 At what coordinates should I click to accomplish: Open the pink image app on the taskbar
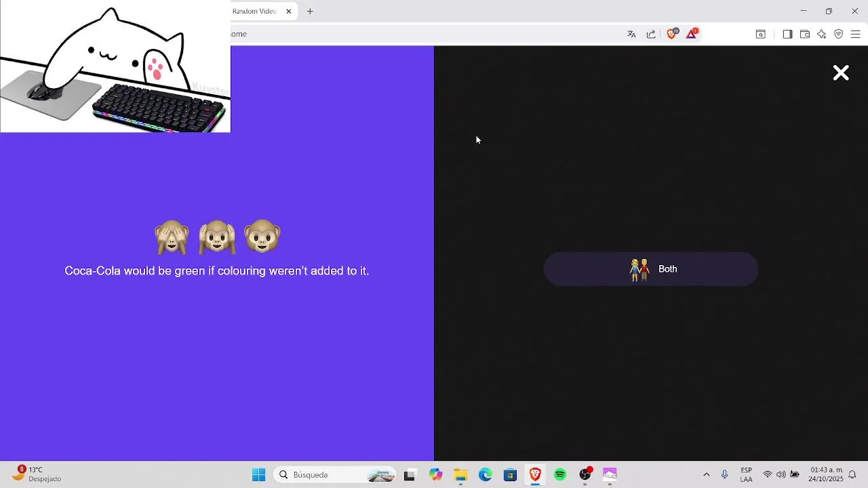(x=610, y=475)
